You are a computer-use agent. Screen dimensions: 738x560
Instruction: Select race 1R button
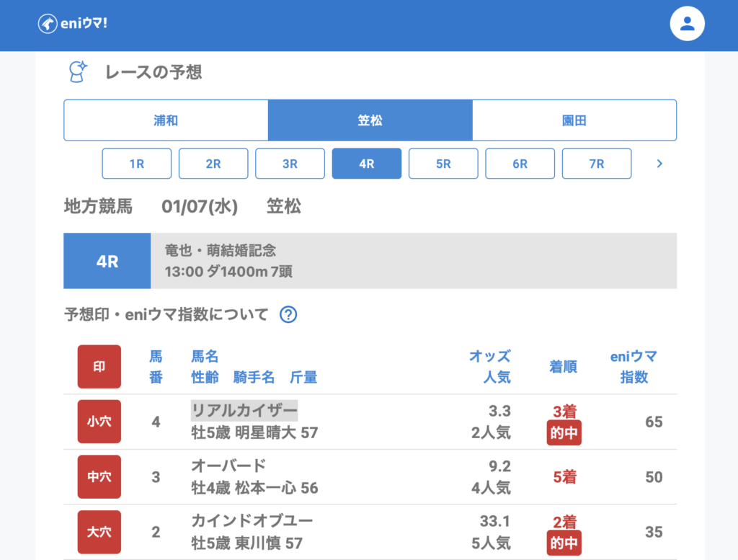137,164
